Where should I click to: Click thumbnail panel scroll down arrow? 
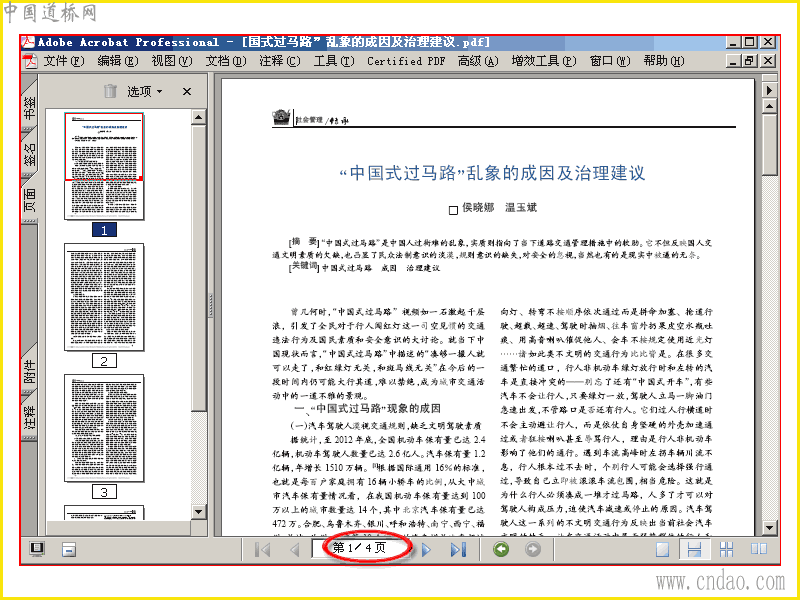pyautogui.click(x=199, y=511)
